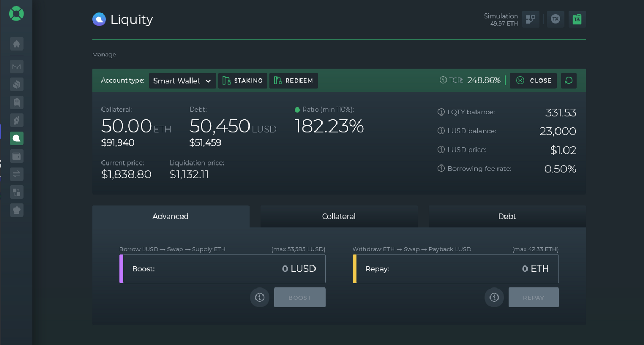This screenshot has height=345, width=644.
Task: Click the greyed-out REPAY button
Action: click(533, 298)
